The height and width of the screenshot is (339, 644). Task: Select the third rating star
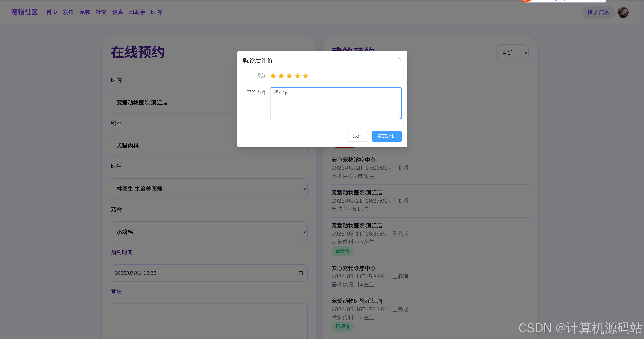[x=289, y=76]
